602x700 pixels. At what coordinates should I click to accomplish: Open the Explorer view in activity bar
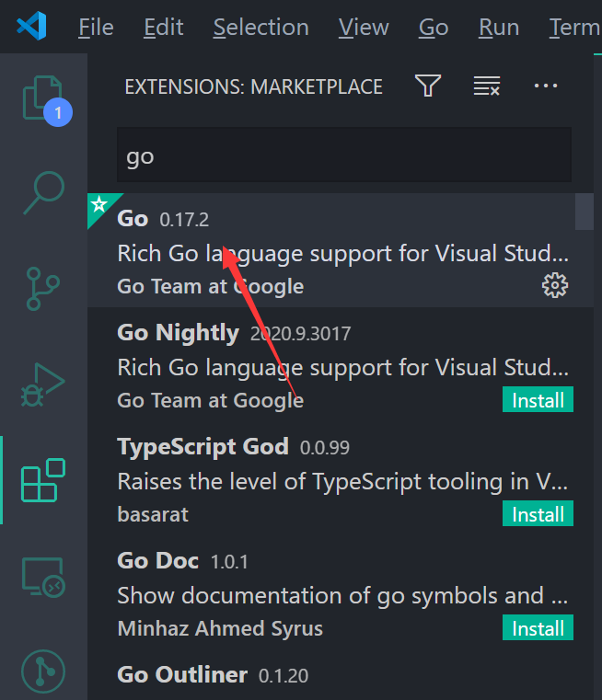(42, 98)
